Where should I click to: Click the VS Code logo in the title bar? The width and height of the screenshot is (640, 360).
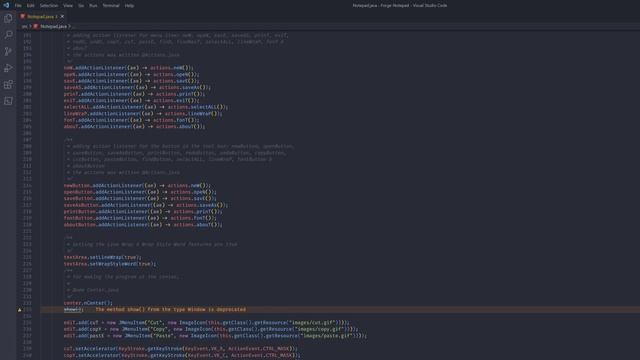6,5
